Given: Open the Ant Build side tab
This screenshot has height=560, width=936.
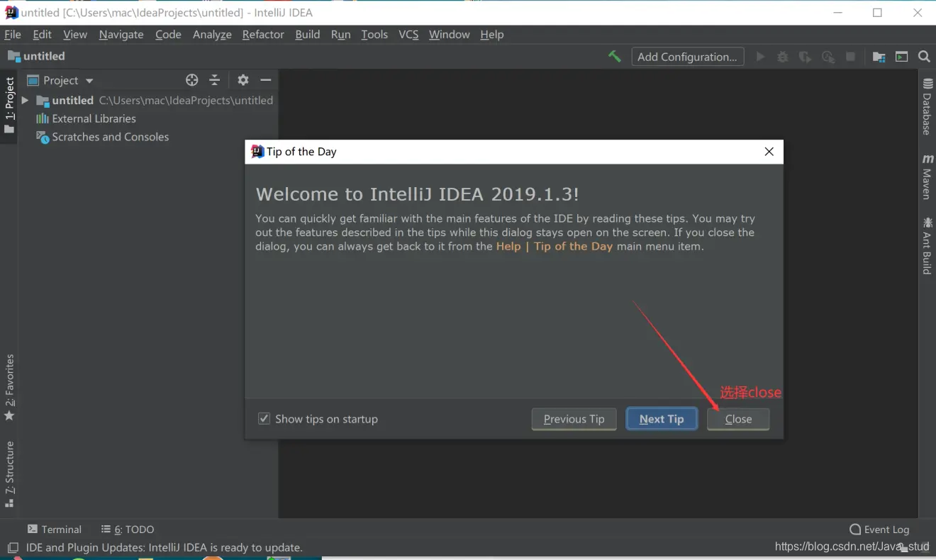Looking at the screenshot, I should coord(927,245).
